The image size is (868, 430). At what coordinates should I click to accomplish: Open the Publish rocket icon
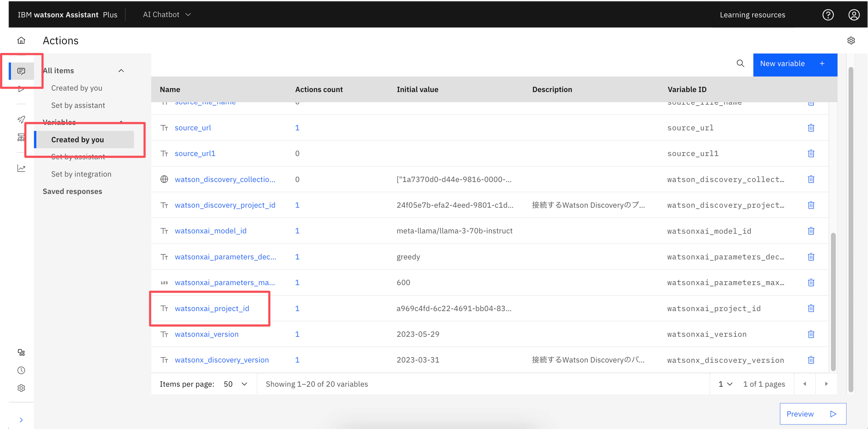point(21,119)
